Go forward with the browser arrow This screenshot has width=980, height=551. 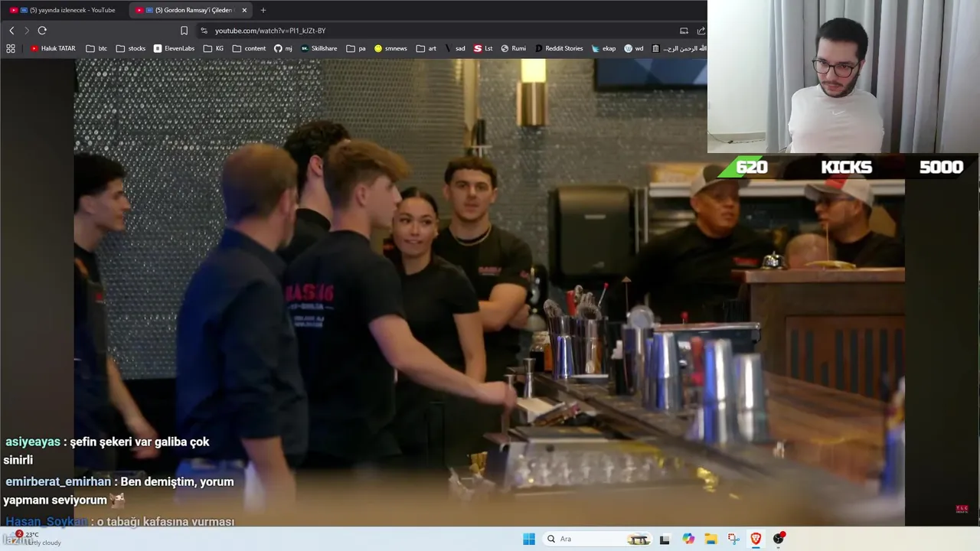(x=26, y=31)
